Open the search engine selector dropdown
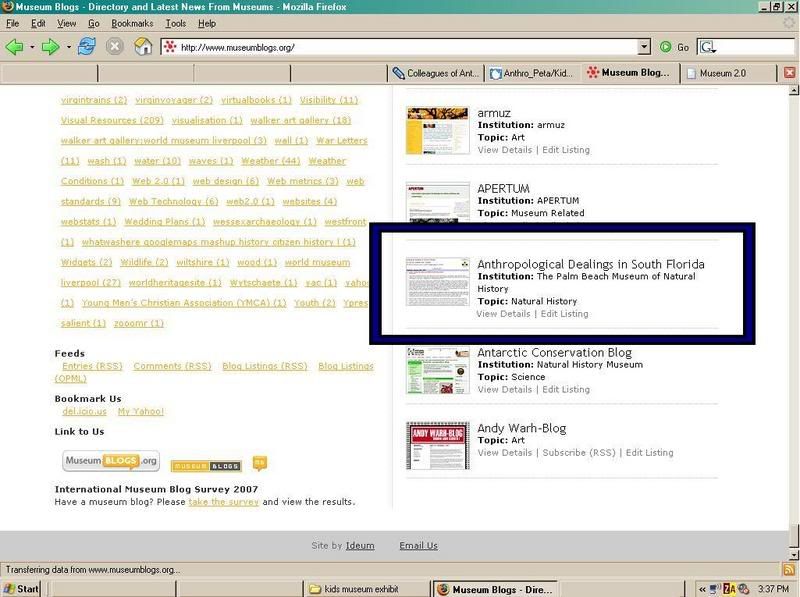 point(709,47)
